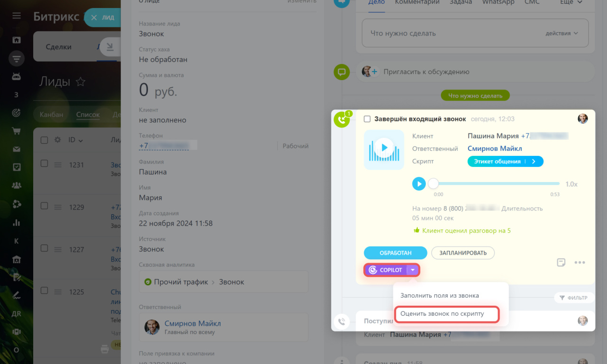
Task: Favorite the Лиды page with the star
Action: click(x=81, y=82)
